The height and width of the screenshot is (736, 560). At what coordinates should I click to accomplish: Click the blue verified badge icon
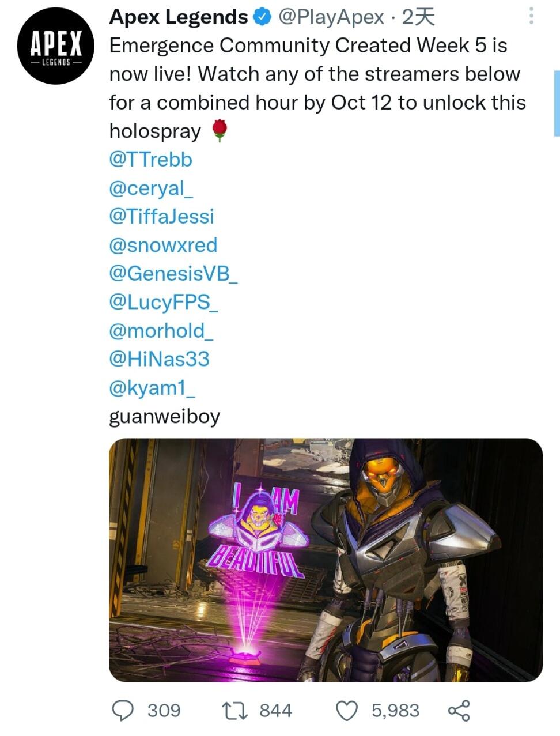[x=263, y=17]
